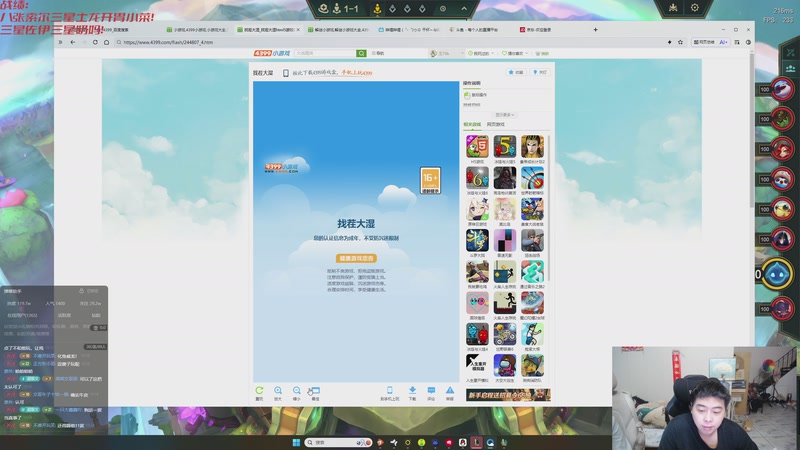Click the promotional banner below game list
800x450 pixels.
(508, 394)
